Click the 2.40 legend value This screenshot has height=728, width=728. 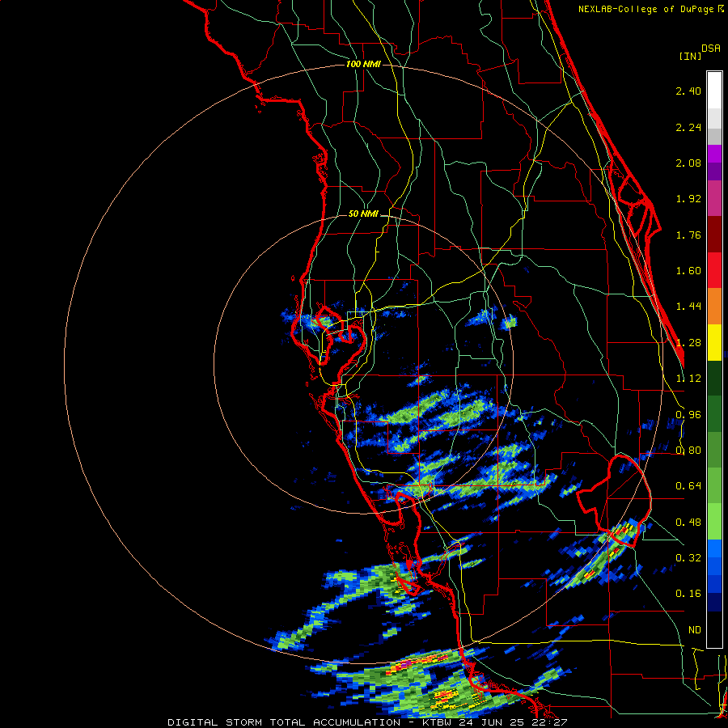pos(688,91)
